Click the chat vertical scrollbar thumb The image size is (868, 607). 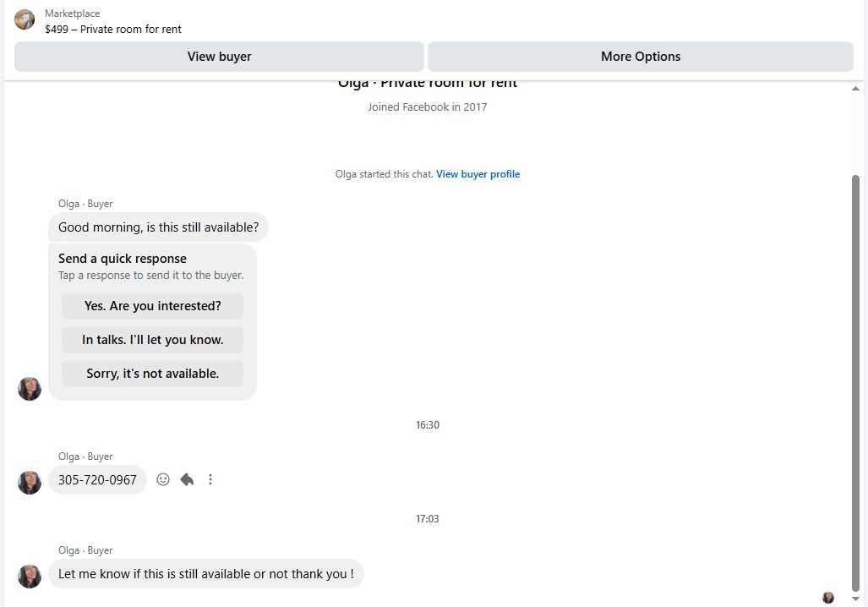855,383
